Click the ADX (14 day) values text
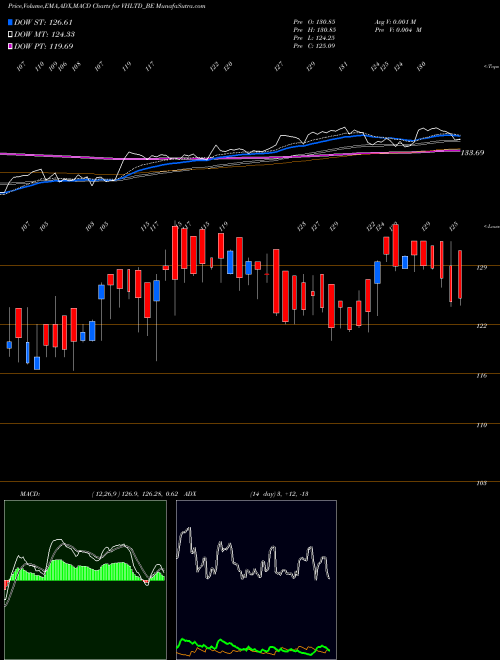The height and width of the screenshot is (660, 500). coord(279,494)
